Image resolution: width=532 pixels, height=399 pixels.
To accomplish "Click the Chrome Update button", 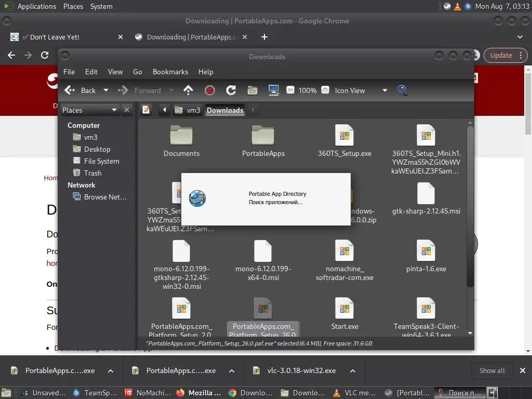I will pyautogui.click(x=505, y=55).
